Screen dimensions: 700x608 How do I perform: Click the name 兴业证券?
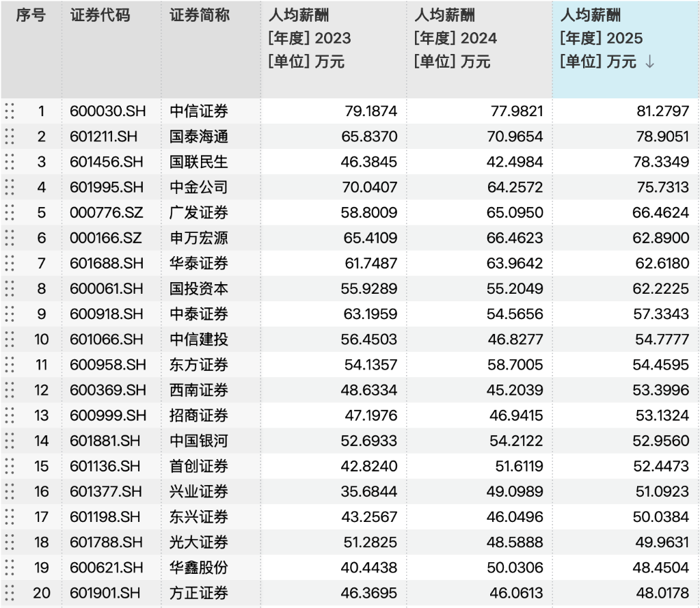(199, 492)
